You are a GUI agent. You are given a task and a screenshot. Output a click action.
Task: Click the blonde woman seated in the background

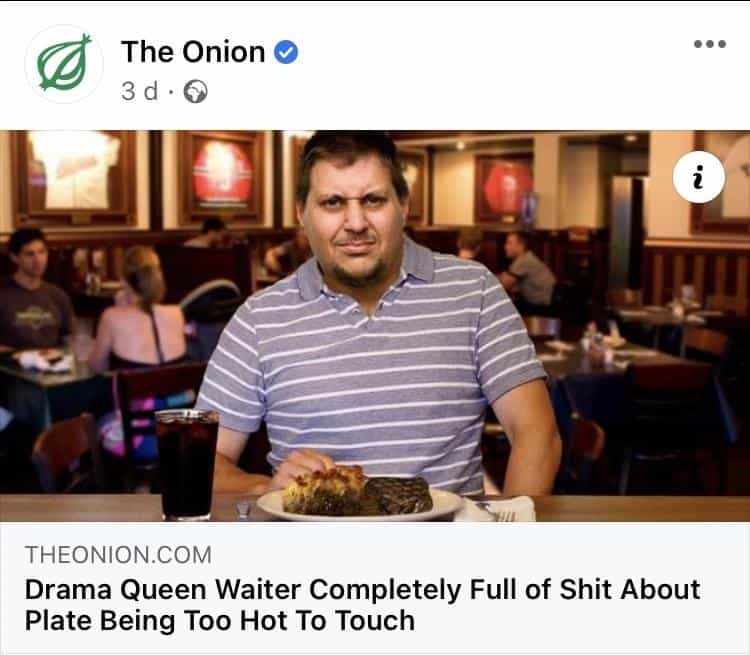pos(138,316)
